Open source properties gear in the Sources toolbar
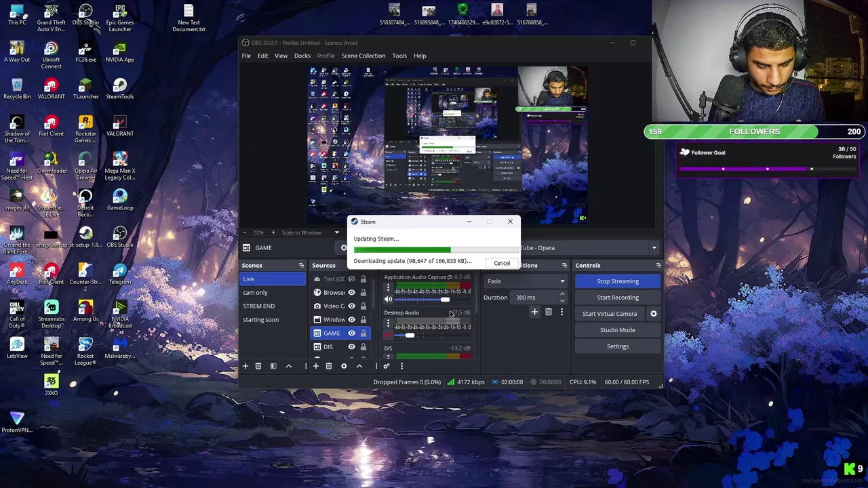The image size is (868, 488). tap(344, 366)
